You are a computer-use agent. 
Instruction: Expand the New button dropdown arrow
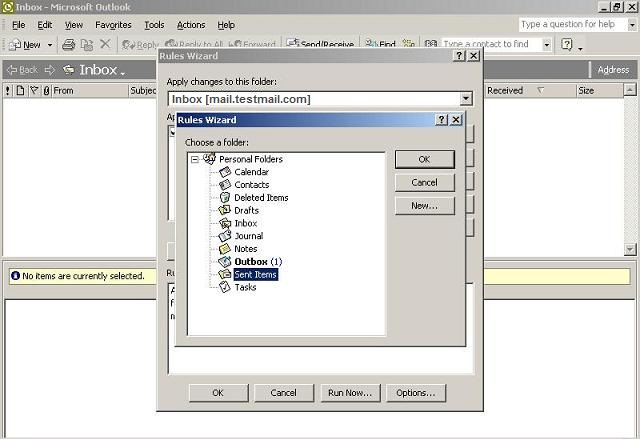click(50, 45)
